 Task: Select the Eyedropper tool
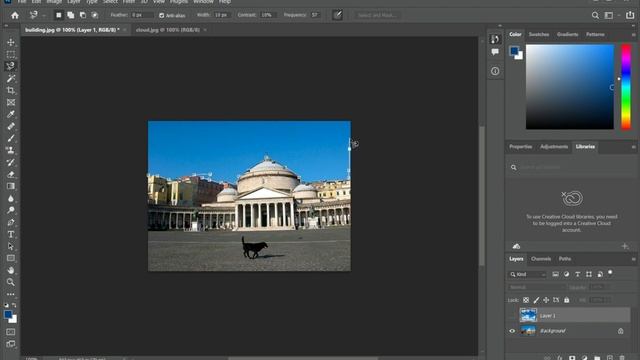11,114
